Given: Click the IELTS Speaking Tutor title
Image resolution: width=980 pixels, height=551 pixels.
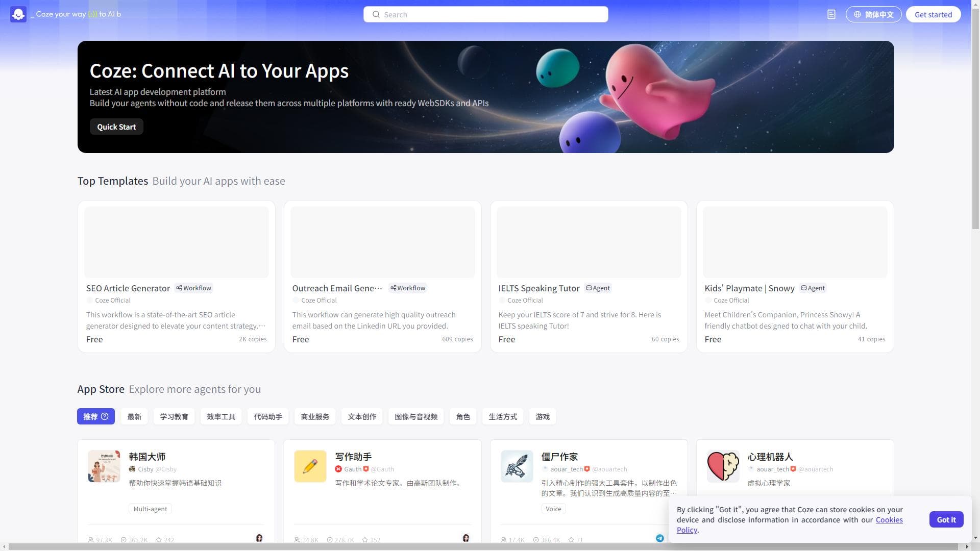Looking at the screenshot, I should click(x=539, y=288).
